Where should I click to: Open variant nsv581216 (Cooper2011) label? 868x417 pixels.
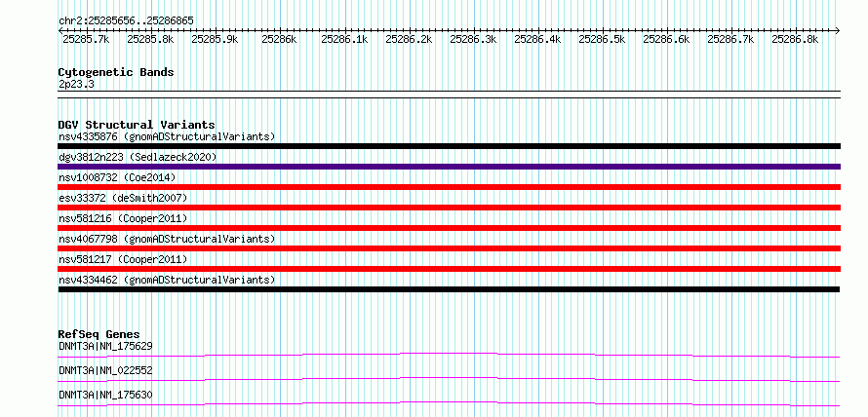click(123, 218)
